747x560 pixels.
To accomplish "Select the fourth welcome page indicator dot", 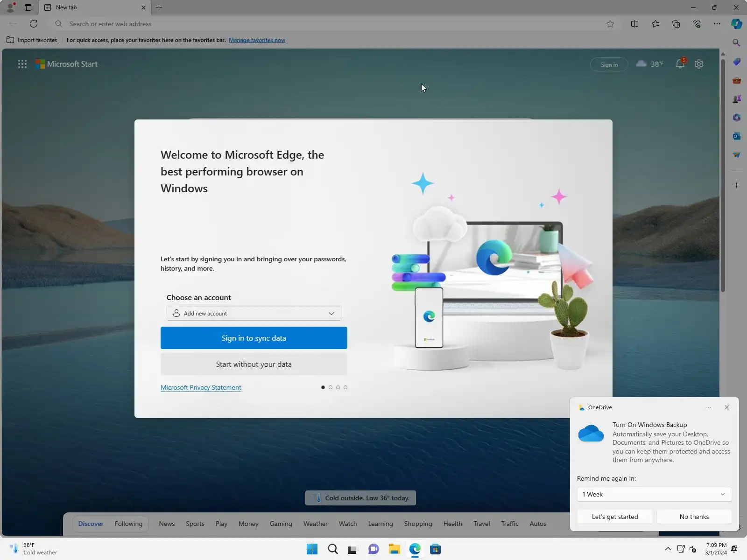I will point(345,387).
